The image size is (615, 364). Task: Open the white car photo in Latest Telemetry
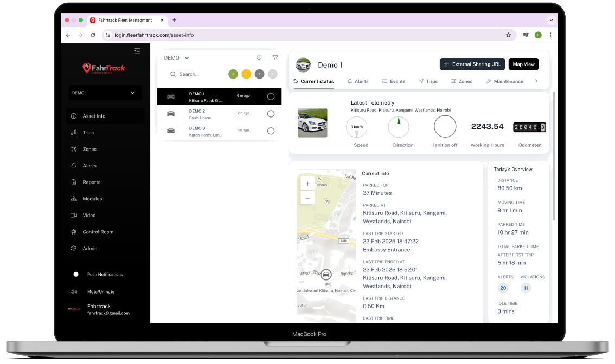point(312,122)
